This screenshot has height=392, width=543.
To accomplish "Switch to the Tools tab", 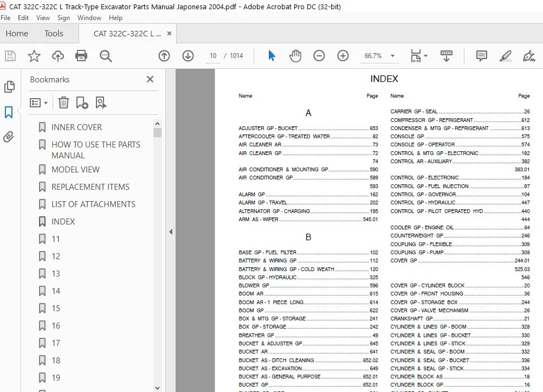I will (x=54, y=34).
